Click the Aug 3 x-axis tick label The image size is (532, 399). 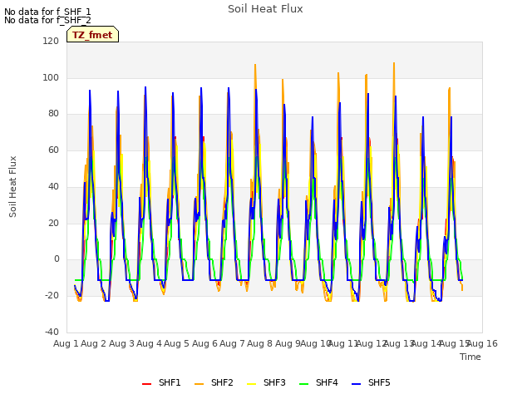tap(121, 343)
